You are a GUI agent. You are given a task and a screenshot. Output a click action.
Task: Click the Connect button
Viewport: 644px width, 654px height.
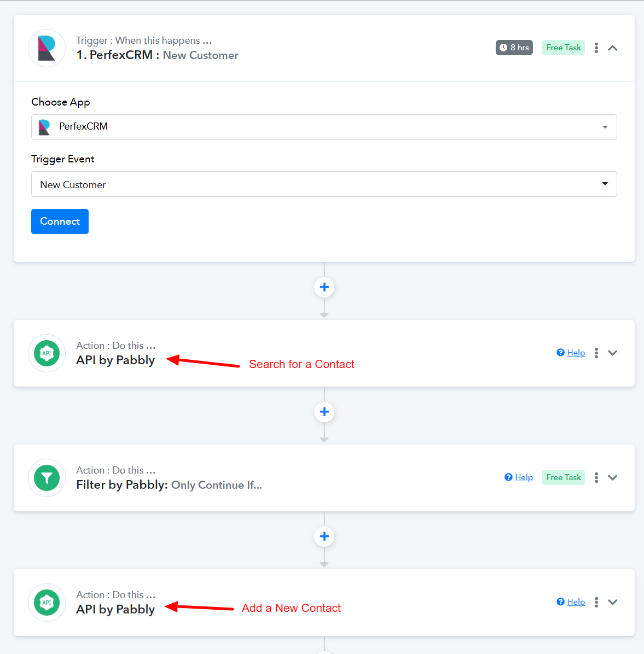point(60,221)
